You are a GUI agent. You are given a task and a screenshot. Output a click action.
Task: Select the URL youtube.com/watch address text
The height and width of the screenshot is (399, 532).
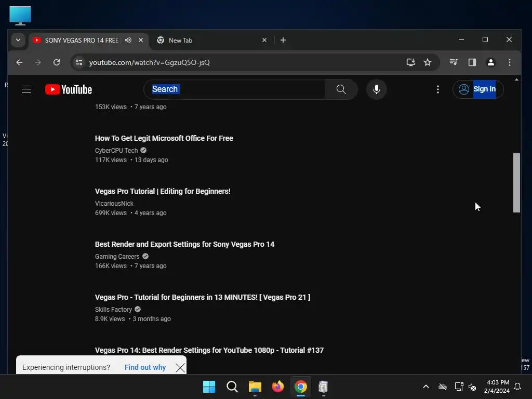click(149, 62)
